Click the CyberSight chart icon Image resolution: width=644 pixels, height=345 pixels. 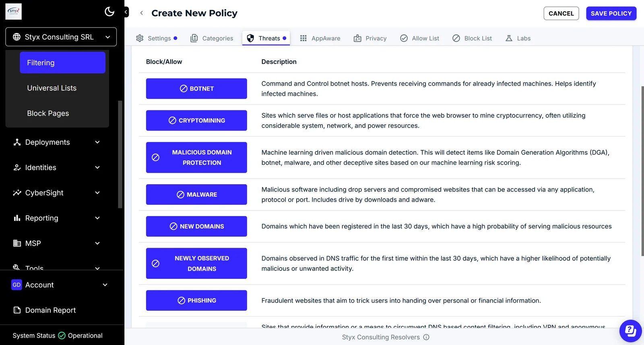coord(17,193)
